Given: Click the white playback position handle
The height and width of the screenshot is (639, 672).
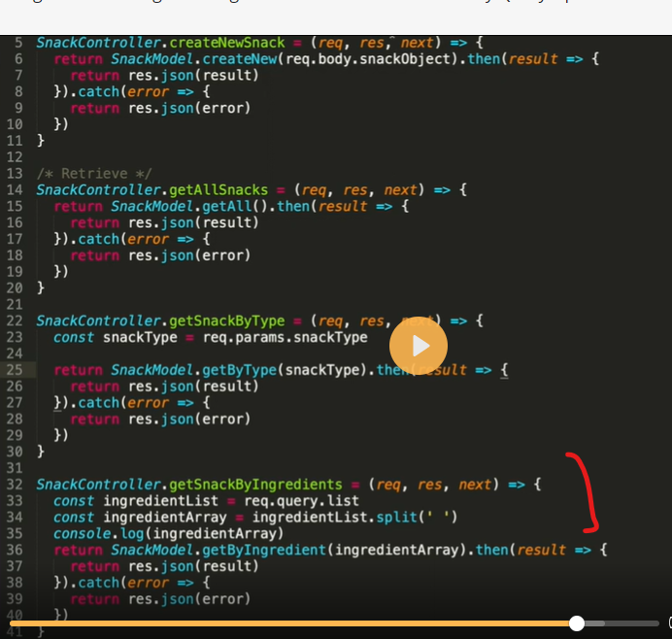Looking at the screenshot, I should pos(577,623).
